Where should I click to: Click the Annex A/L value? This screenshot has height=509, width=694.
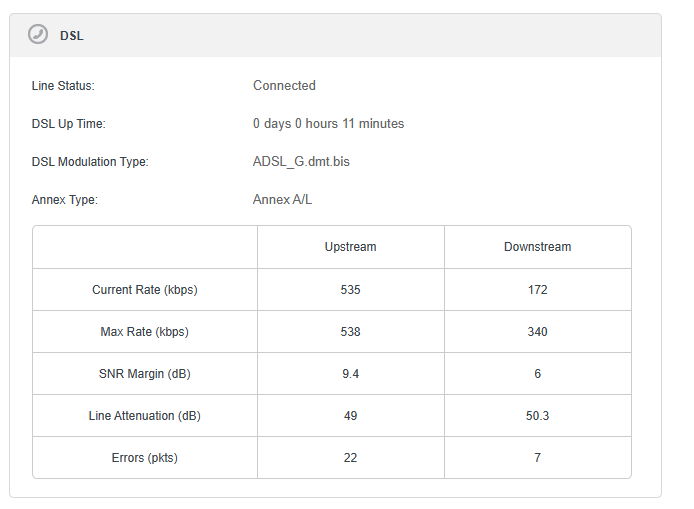pos(282,200)
